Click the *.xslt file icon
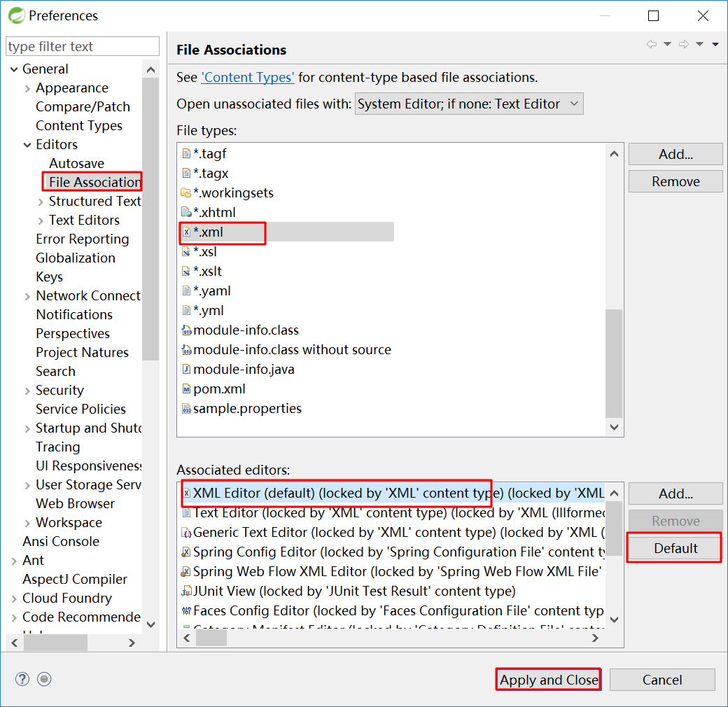Screen dimensions: 728x707 (186, 271)
